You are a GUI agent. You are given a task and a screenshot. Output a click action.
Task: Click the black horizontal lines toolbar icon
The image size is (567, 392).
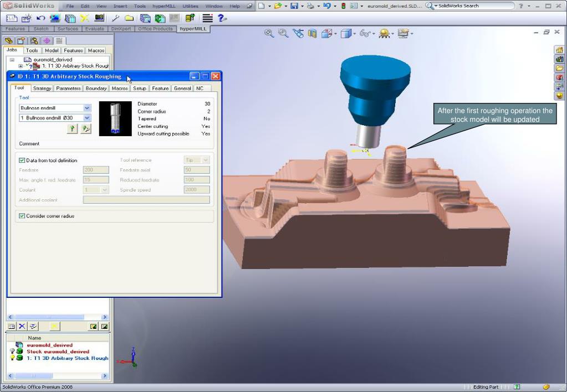[207, 18]
